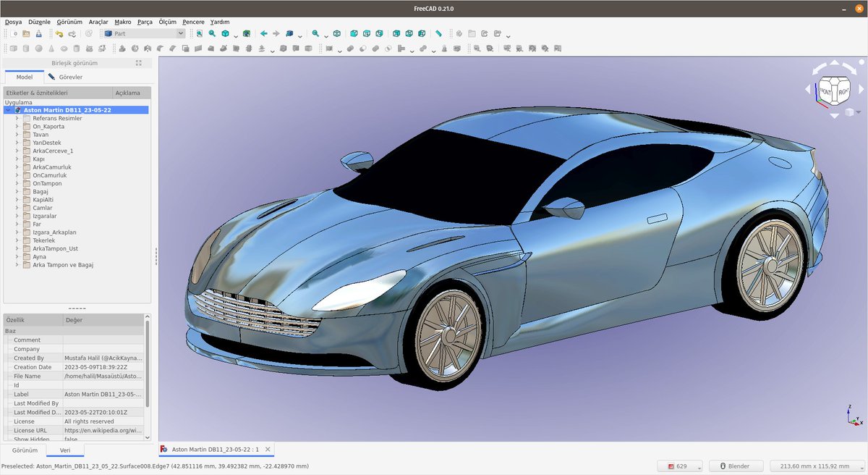Expand the Referans Resimler group

click(x=17, y=118)
